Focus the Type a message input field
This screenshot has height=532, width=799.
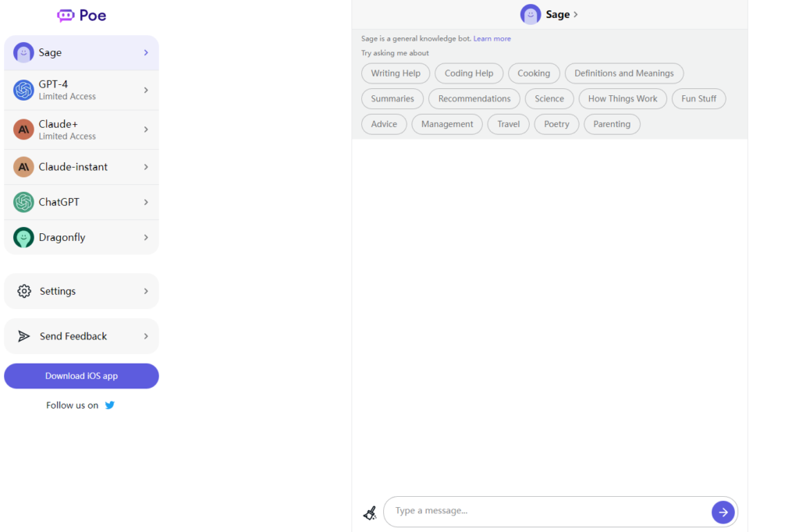click(546, 511)
